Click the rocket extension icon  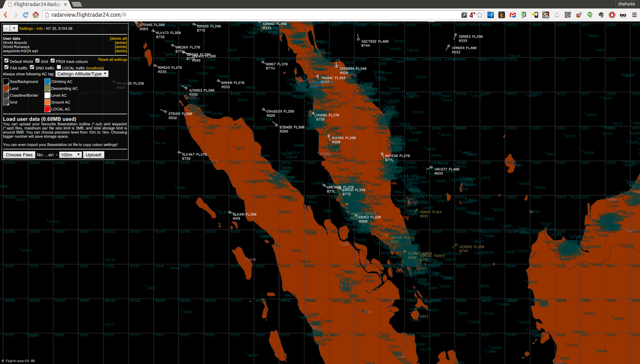coord(579,15)
